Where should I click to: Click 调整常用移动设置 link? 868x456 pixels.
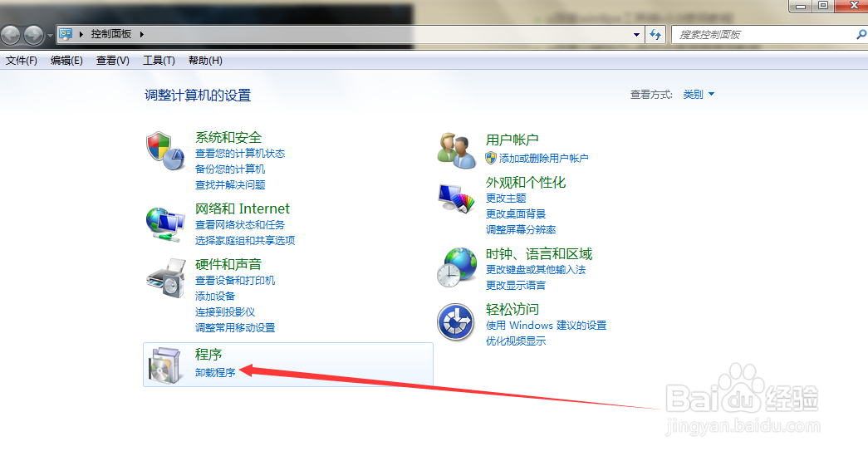(x=235, y=327)
